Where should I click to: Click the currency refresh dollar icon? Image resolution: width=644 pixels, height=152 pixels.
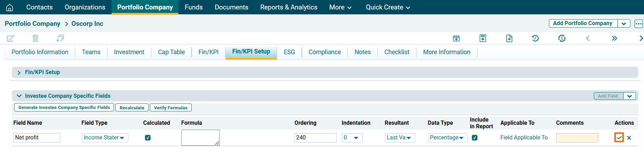[562, 38]
